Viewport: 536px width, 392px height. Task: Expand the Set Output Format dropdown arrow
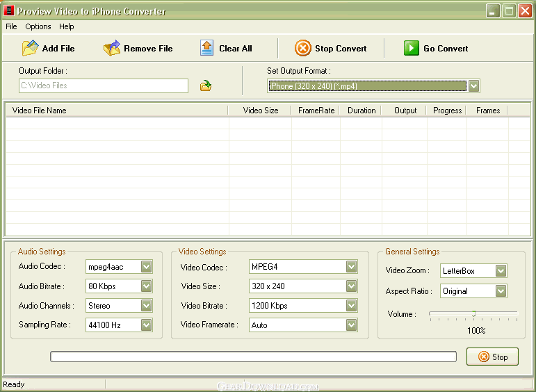coord(473,85)
